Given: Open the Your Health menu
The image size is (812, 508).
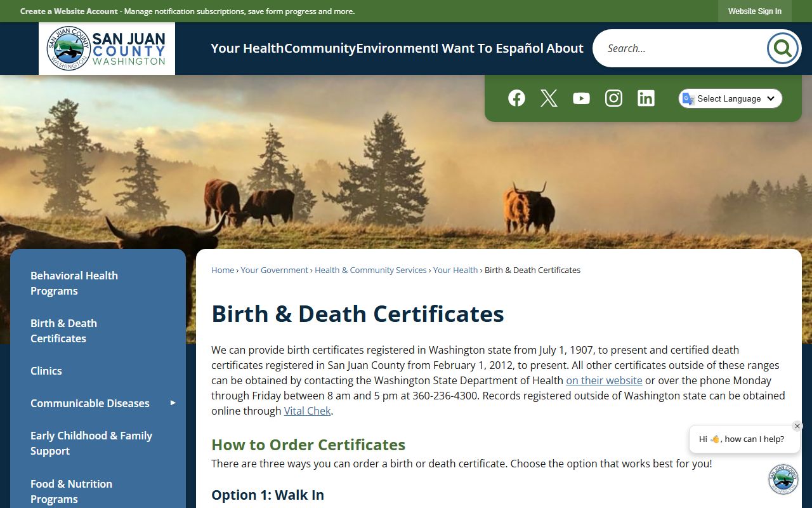Looking at the screenshot, I should point(247,48).
